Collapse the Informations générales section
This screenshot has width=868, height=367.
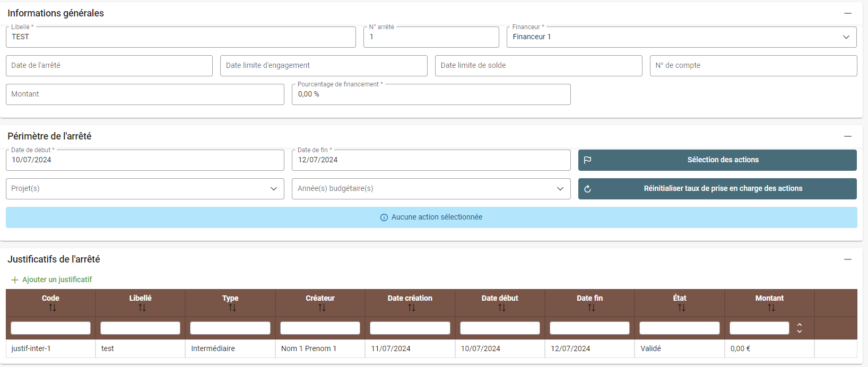[x=847, y=13]
